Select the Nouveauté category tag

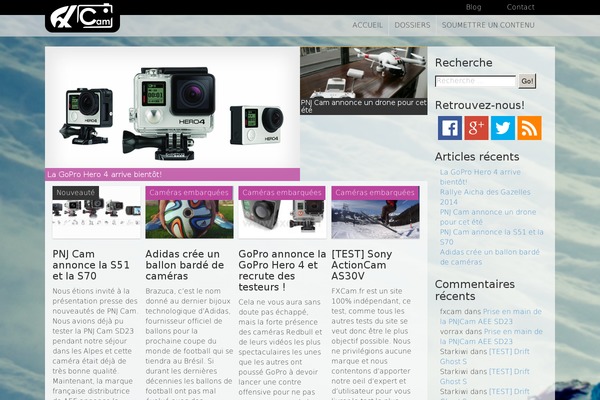[76, 193]
